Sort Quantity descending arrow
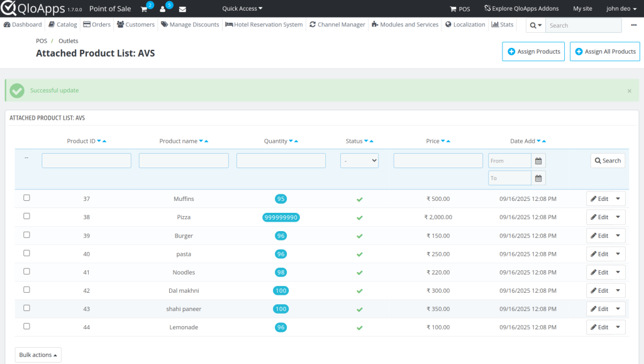 pyautogui.click(x=291, y=141)
